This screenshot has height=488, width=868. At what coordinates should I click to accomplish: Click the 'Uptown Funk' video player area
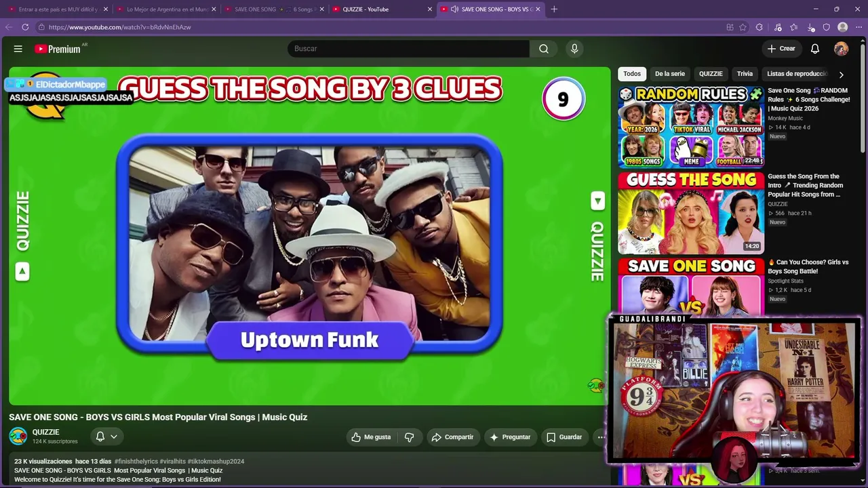click(x=310, y=236)
